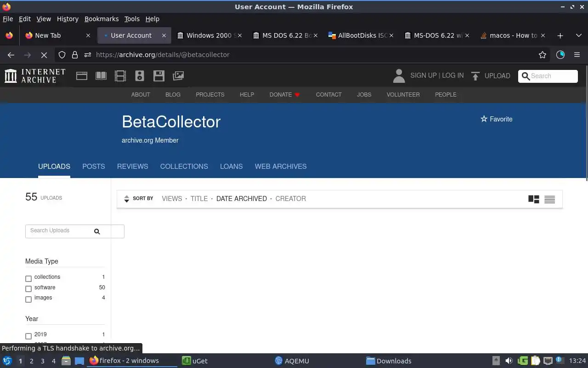Open the Software floppy disk icon
This screenshot has width=588, height=368.
159,76
